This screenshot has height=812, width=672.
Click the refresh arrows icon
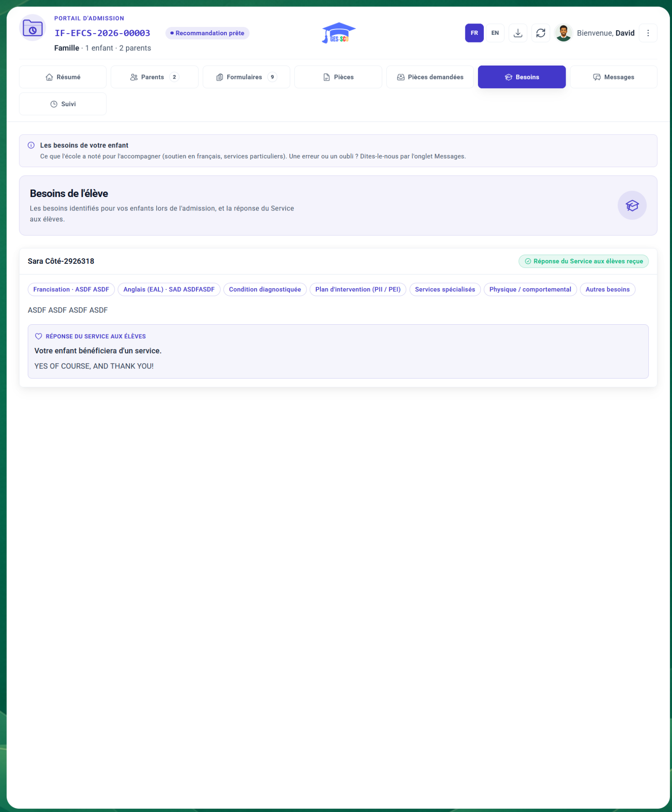(541, 33)
